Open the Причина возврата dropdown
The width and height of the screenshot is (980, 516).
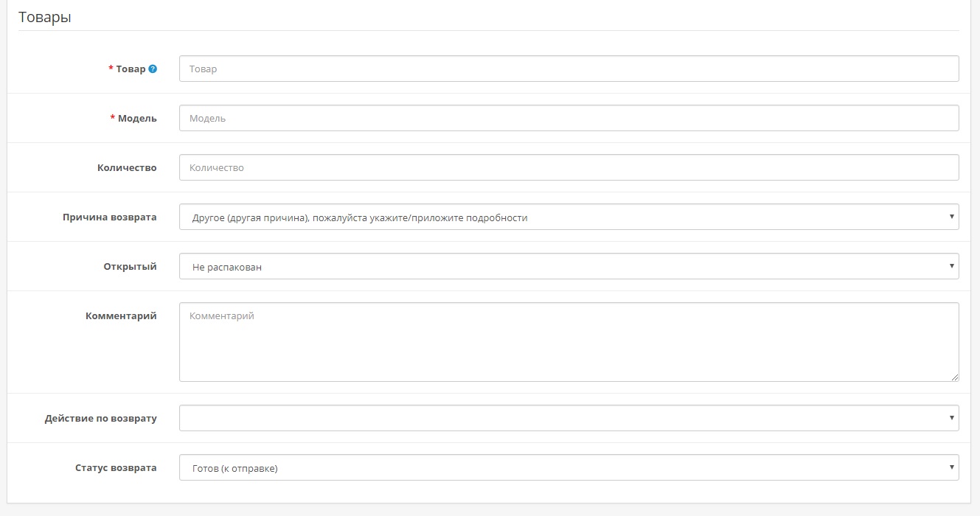coord(569,217)
